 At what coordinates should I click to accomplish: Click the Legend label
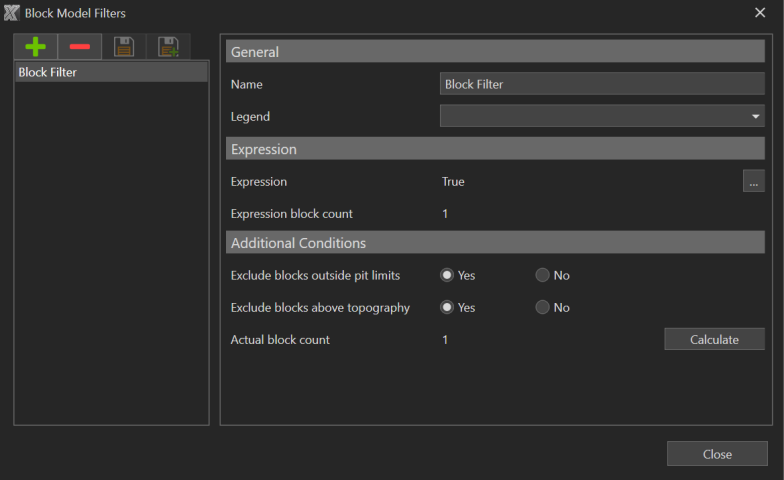point(250,116)
